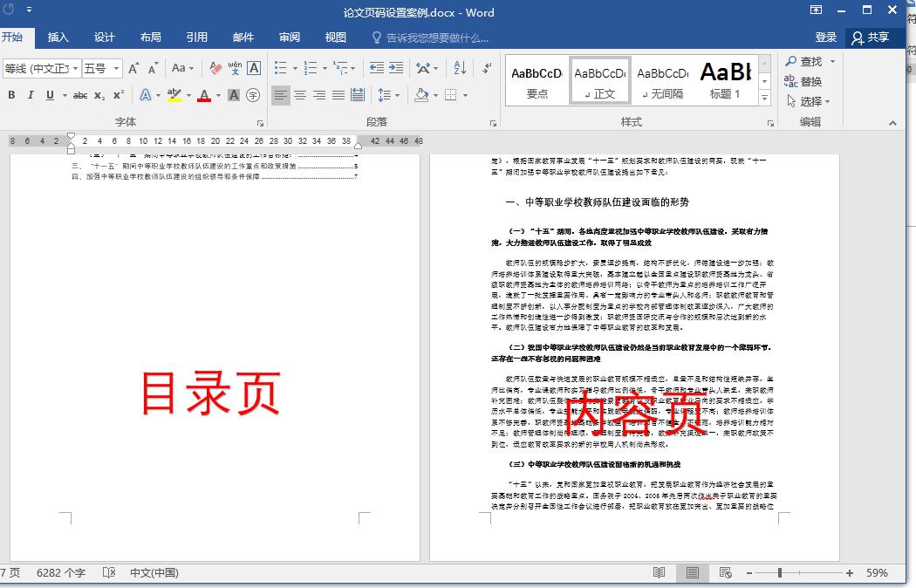
Task: Toggle justified paragraph alignment
Action: (x=338, y=93)
